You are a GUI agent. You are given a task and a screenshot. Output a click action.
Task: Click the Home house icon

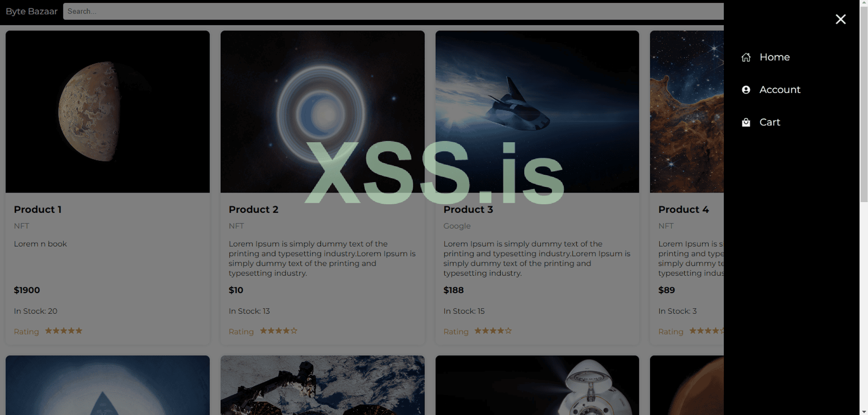(746, 57)
